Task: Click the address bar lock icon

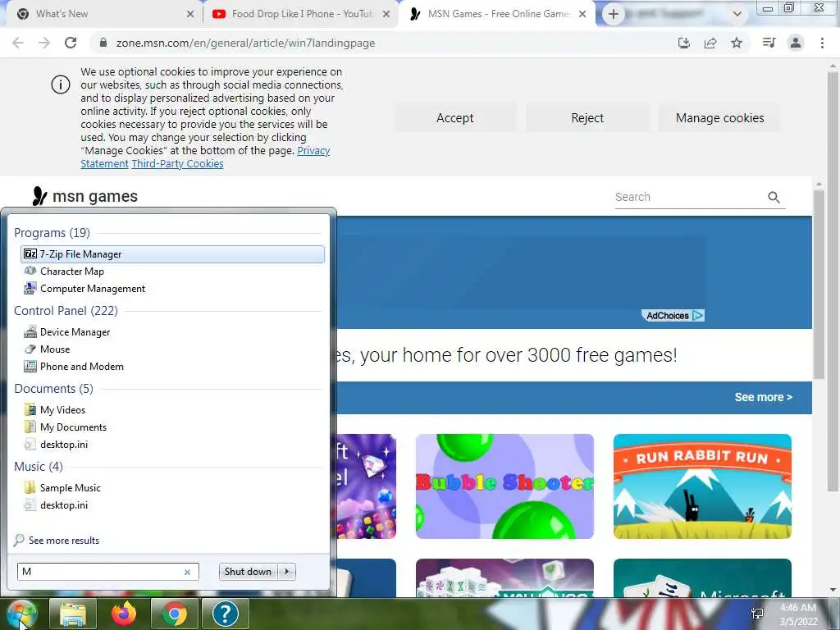Action: coord(103,43)
